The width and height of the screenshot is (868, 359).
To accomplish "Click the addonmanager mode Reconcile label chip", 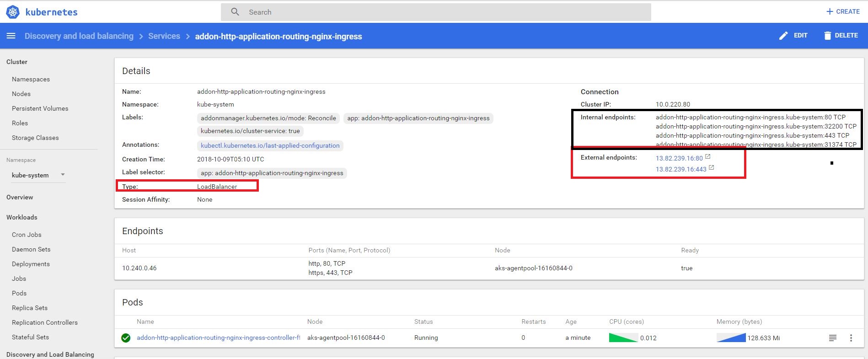I will [x=268, y=118].
